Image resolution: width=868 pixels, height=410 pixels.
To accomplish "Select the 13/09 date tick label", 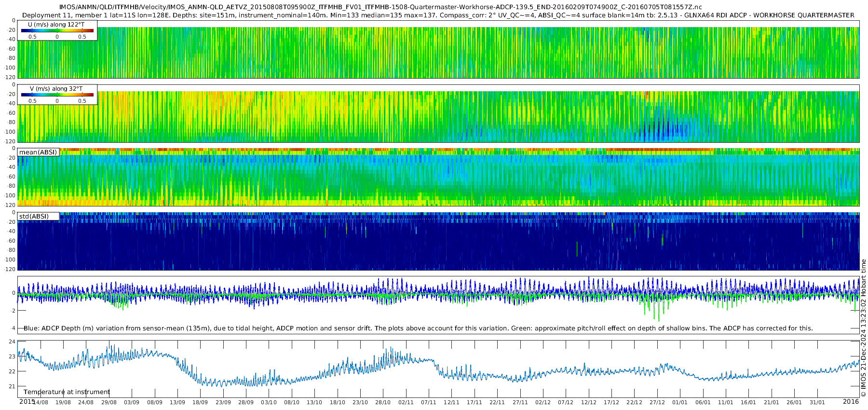I will [177, 402].
